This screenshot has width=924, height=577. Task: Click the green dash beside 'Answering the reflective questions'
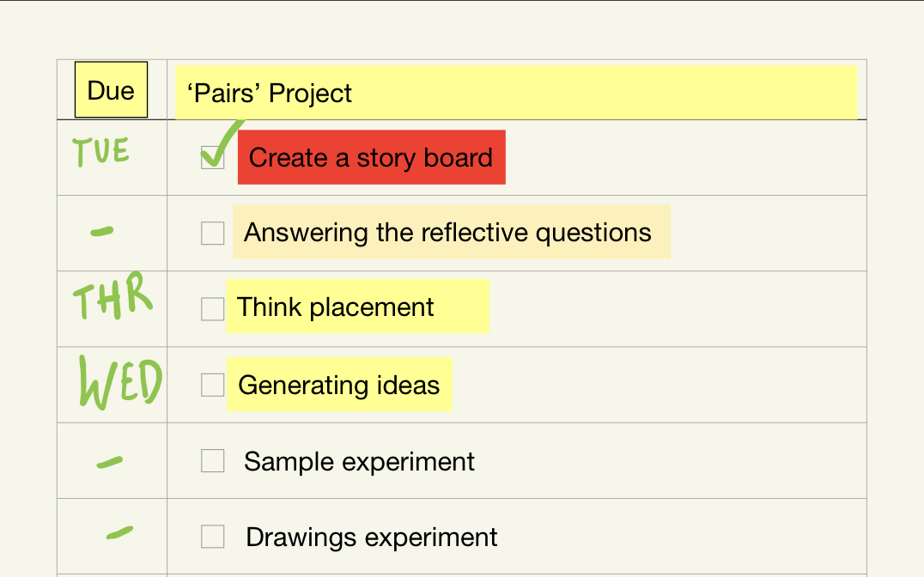pos(102,230)
